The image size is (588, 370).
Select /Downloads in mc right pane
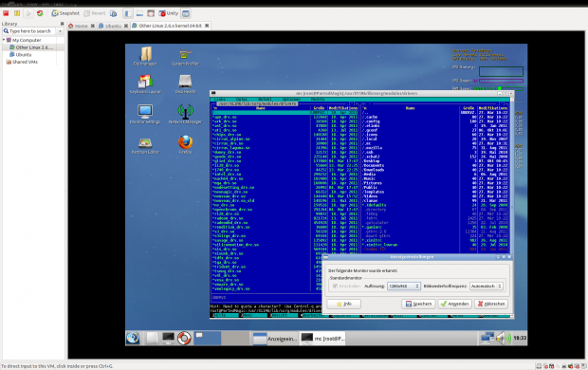click(373, 170)
